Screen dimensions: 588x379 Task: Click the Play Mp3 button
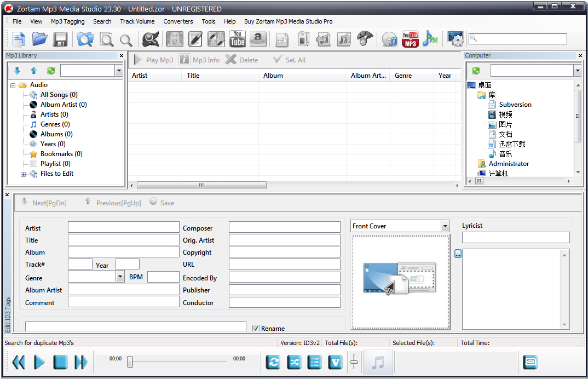pyautogui.click(x=153, y=60)
